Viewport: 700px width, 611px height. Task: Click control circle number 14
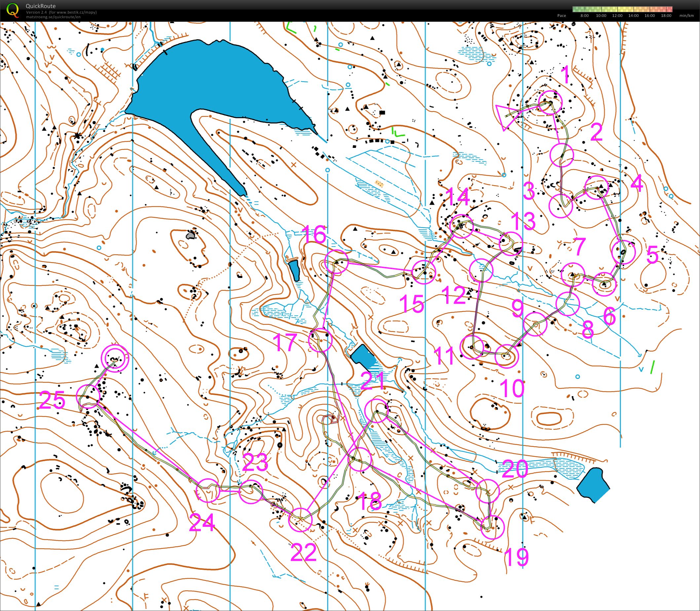pyautogui.click(x=461, y=226)
